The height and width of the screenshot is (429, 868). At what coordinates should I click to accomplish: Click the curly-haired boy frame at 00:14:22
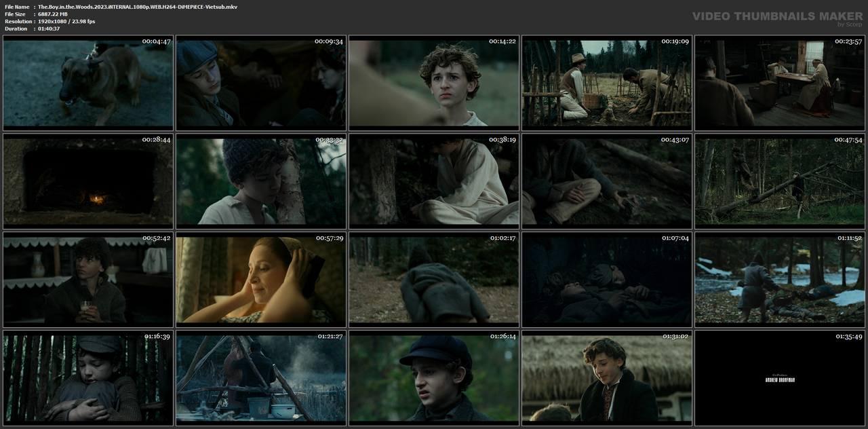pos(434,83)
